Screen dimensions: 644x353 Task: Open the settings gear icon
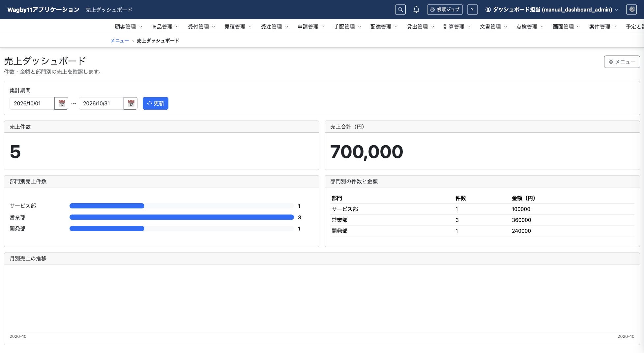point(631,10)
